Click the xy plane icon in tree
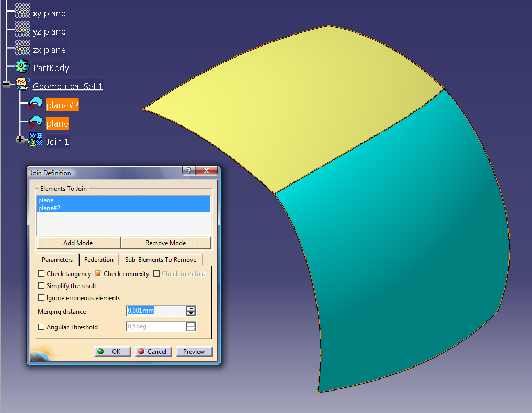This screenshot has width=532, height=413. (x=22, y=13)
